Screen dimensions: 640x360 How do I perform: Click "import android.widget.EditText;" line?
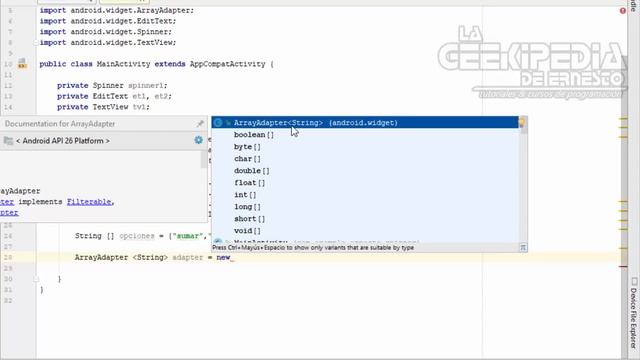point(108,21)
